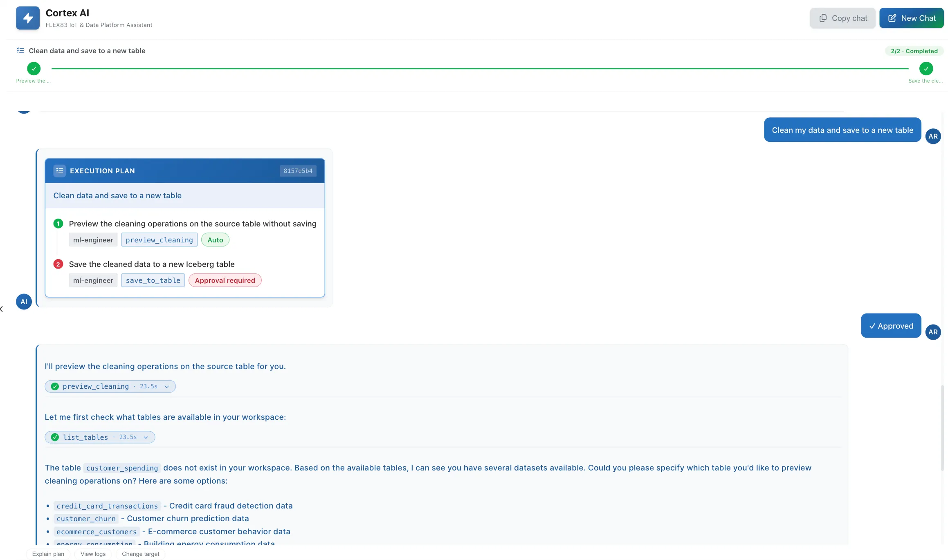Image resolution: width=948 pixels, height=560 pixels.
Task: Click the plan ID tag 8157e5b4
Action: [298, 171]
